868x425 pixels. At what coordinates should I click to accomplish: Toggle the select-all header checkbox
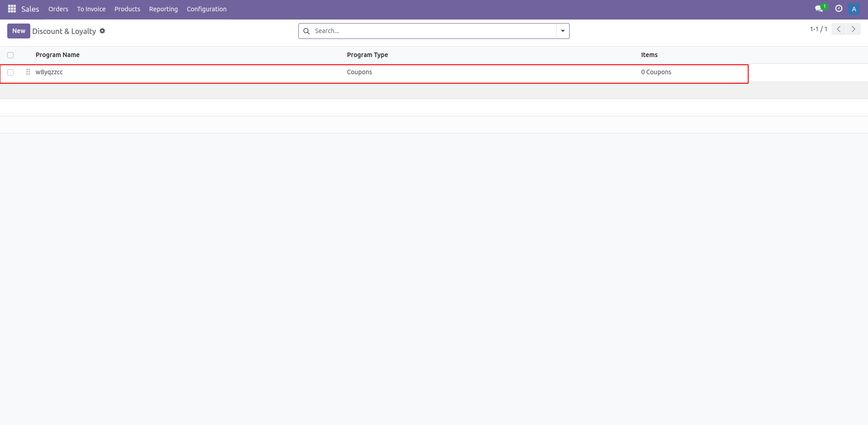coord(10,55)
